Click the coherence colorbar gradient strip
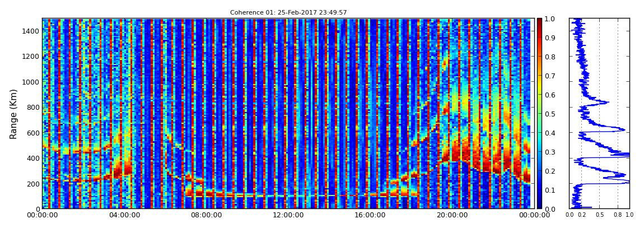Screen dimensions: 644x228 point(540,113)
